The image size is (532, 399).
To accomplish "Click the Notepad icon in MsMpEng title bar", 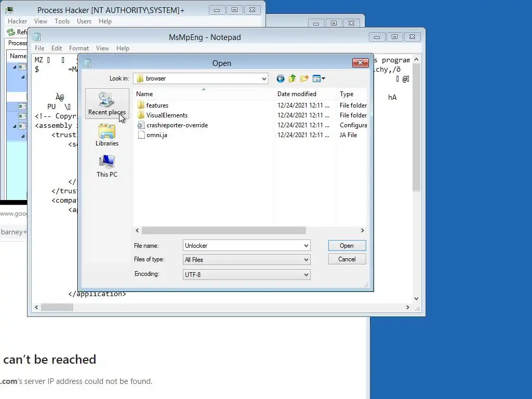I will coord(37,37).
